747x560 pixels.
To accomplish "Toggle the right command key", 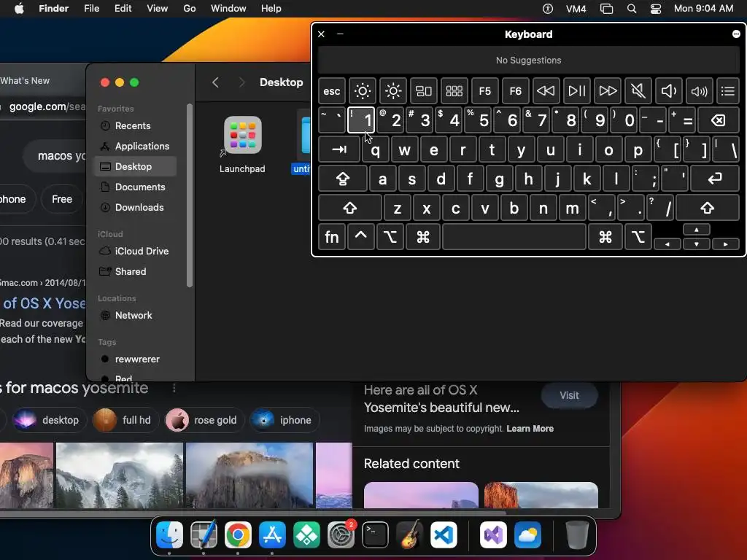I will [x=605, y=237].
